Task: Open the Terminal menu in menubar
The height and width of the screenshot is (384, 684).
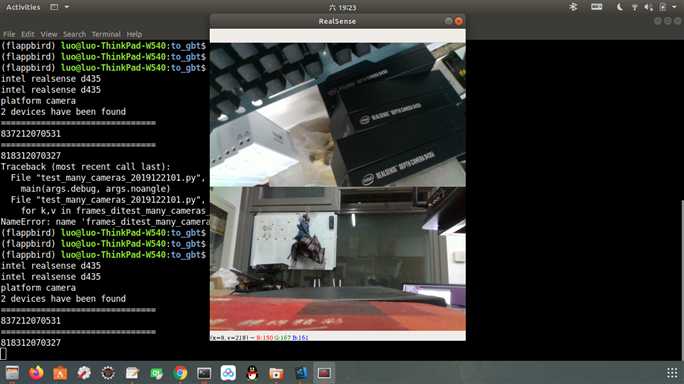Action: 106,34
